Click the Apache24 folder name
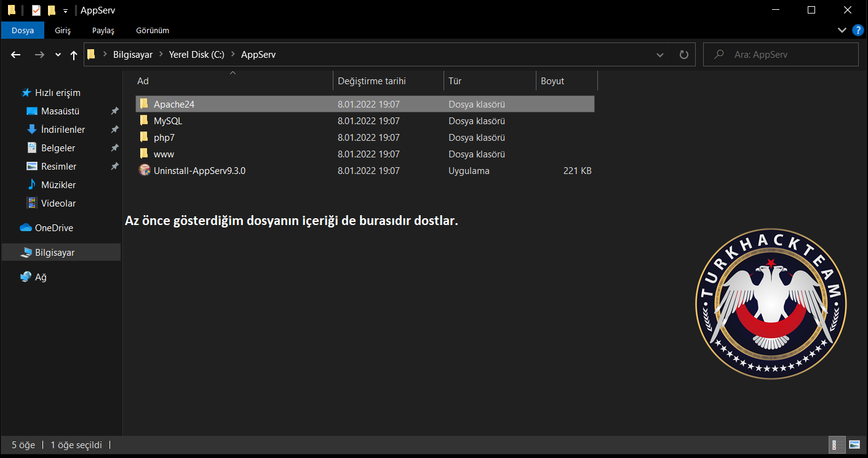The height and width of the screenshot is (458, 868). [174, 105]
